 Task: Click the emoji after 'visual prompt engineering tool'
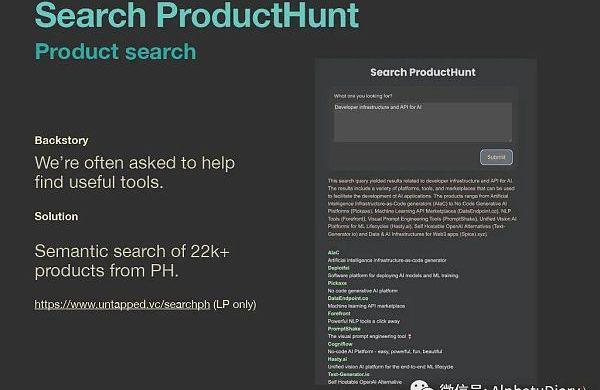coord(409,336)
